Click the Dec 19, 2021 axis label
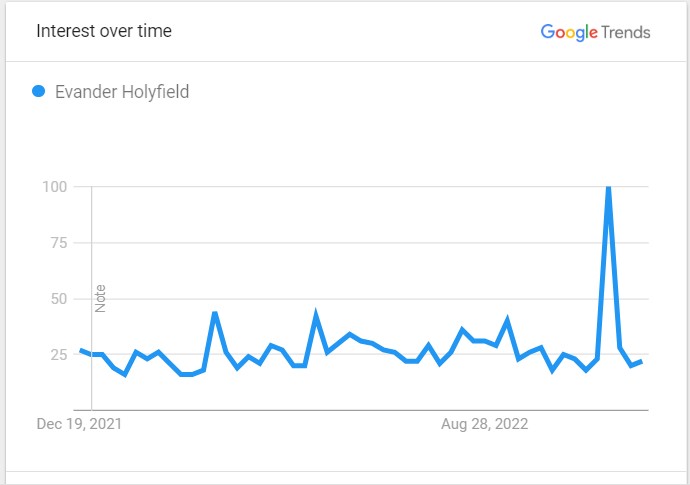The image size is (690, 485). tap(79, 424)
